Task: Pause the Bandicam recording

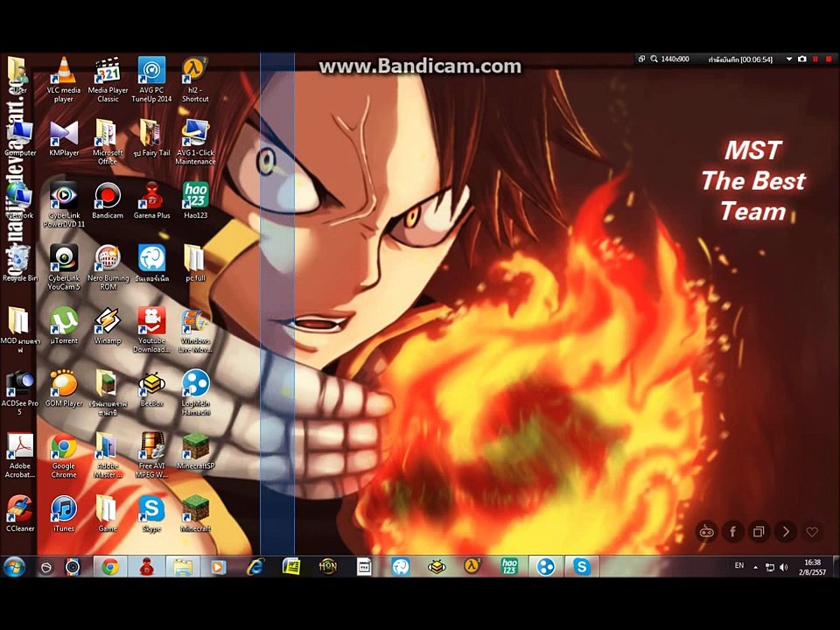Action: pyautogui.click(x=815, y=59)
